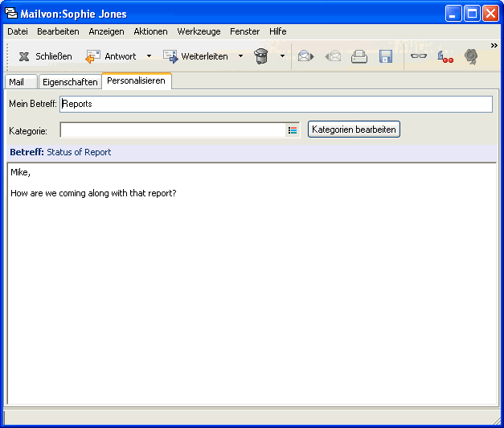Click the trash can delete icon
504x428 pixels.
[x=261, y=56]
